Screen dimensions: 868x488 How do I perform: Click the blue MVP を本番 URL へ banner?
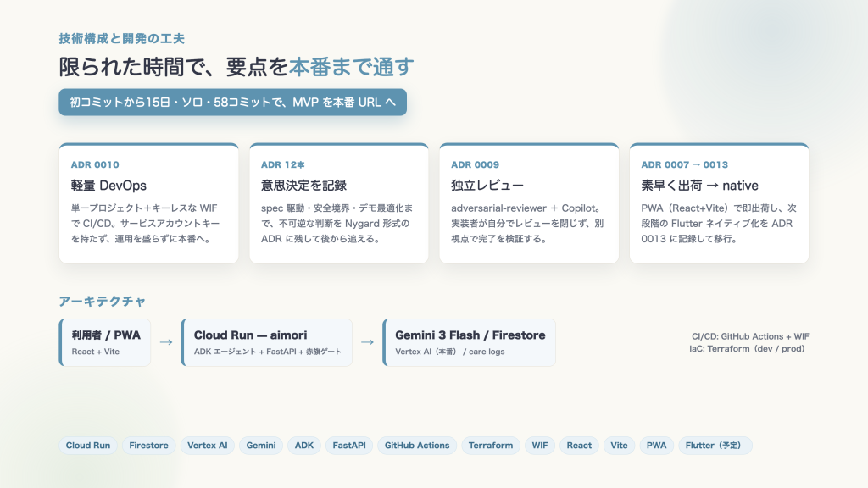[x=232, y=103]
